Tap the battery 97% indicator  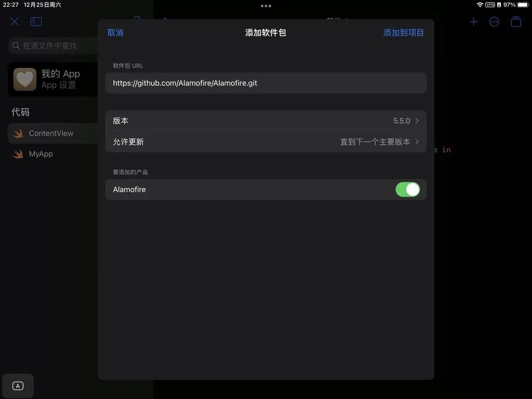pyautogui.click(x=516, y=5)
